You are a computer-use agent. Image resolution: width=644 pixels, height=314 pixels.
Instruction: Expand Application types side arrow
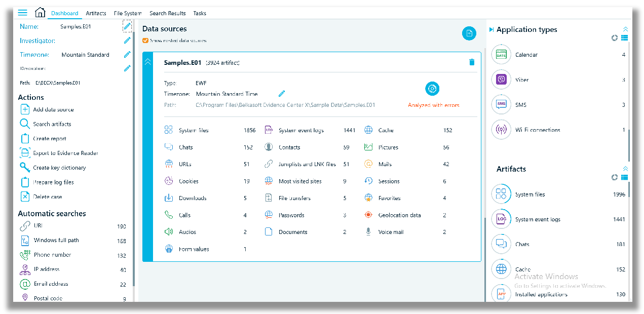point(491,30)
